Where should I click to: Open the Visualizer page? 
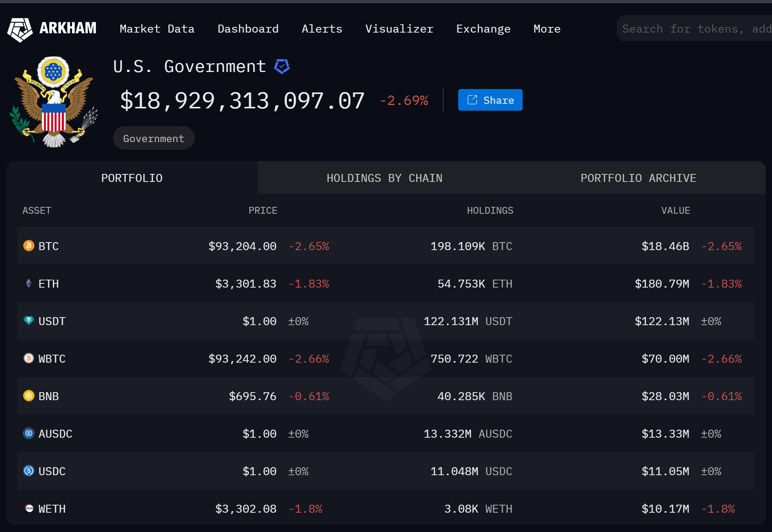point(399,29)
